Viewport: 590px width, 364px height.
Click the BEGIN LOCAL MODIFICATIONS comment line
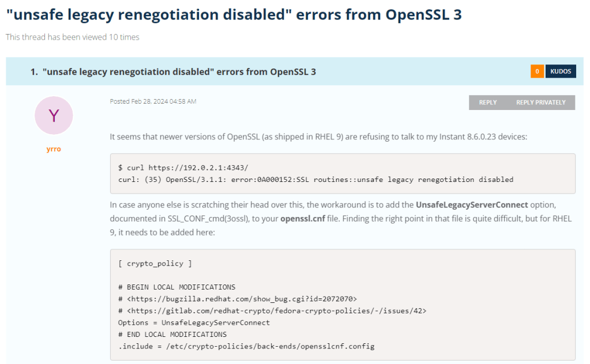coord(176,287)
